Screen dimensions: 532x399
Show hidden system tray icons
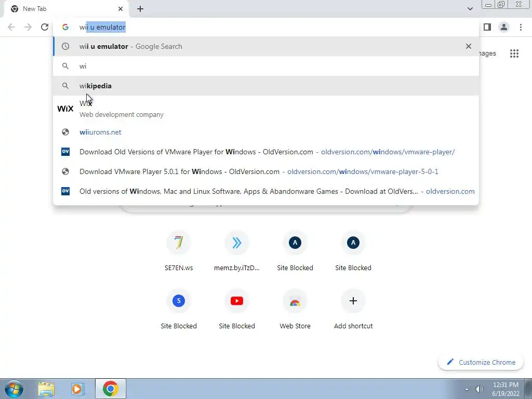[467, 389]
